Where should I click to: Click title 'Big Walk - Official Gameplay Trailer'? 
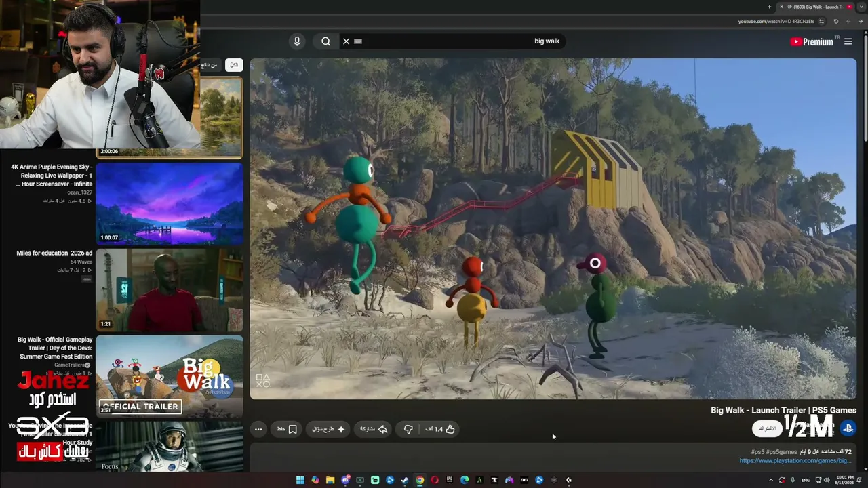pos(55,348)
